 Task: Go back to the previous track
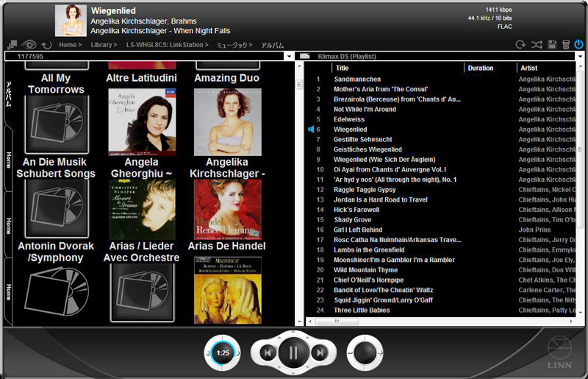tap(268, 353)
